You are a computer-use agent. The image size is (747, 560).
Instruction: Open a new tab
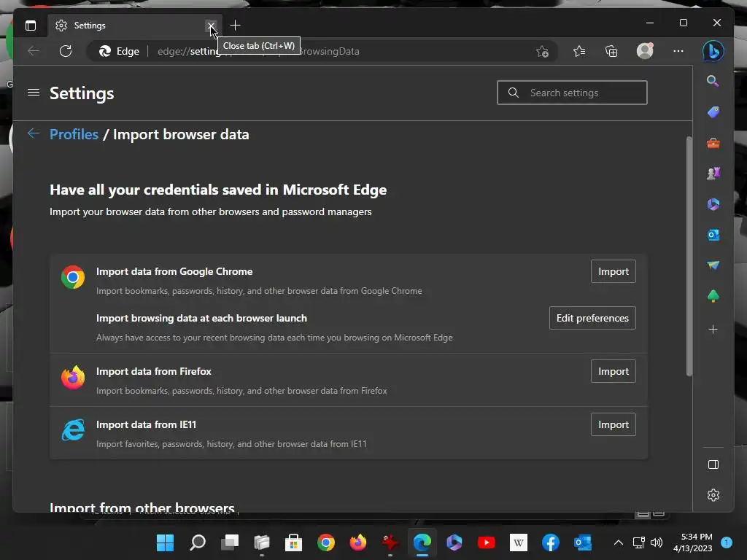point(235,26)
